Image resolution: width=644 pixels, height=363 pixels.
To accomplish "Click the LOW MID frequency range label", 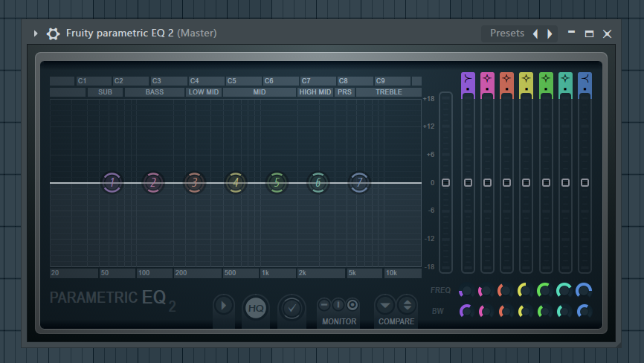I will tap(204, 92).
